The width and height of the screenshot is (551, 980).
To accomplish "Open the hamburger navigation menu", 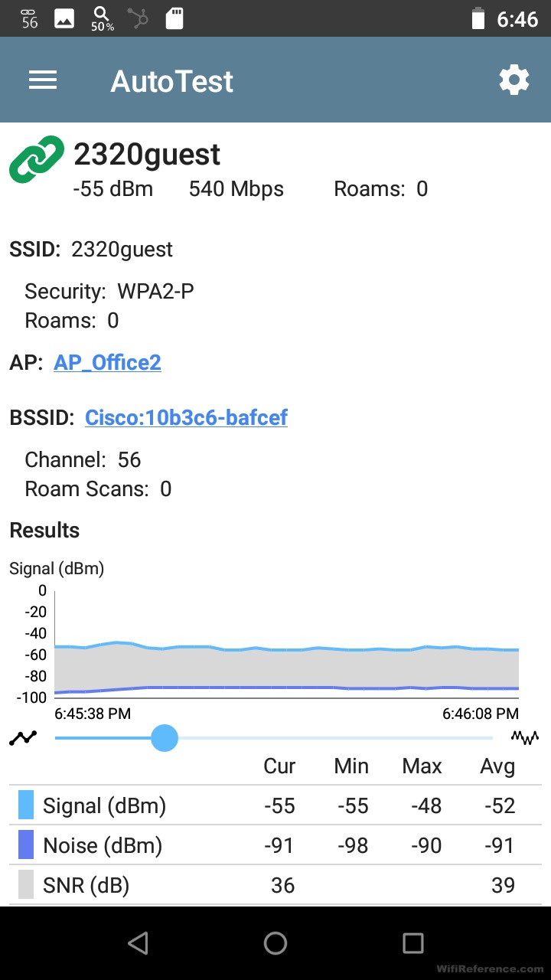I will coord(43,80).
